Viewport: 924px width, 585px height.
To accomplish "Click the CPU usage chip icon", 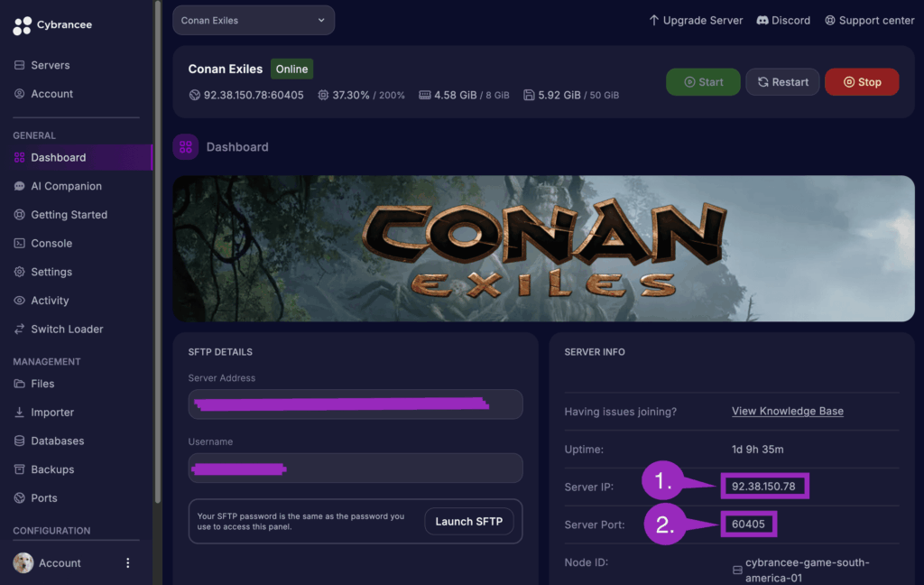I will coord(323,95).
